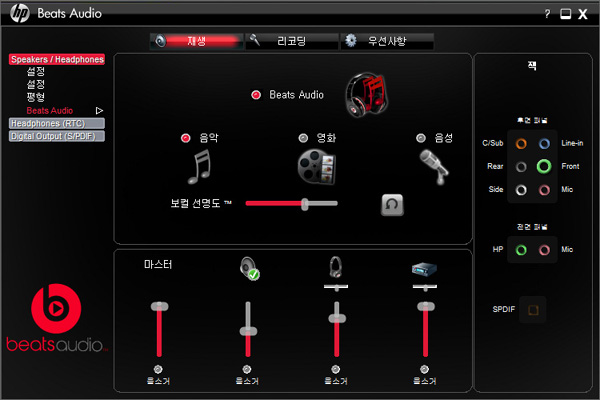
Task: Adjust the headphones balance slider
Action: pos(336,287)
